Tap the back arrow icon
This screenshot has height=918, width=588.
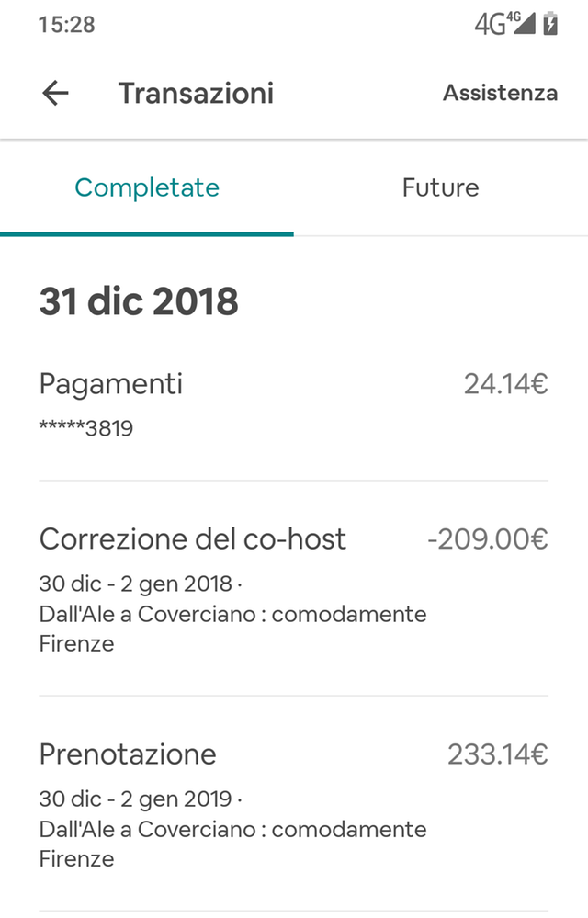coord(54,93)
